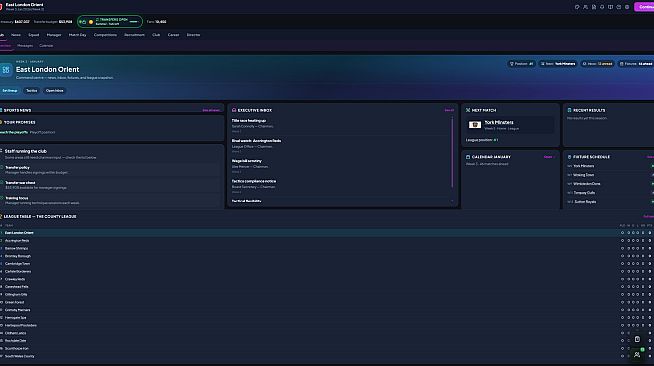Click the Staff running the club heading

(26, 151)
